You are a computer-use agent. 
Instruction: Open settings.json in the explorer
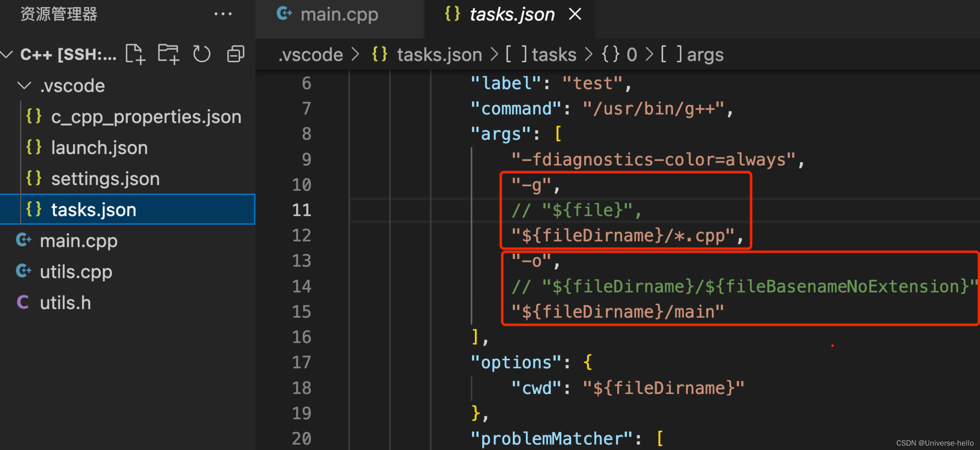point(105,179)
